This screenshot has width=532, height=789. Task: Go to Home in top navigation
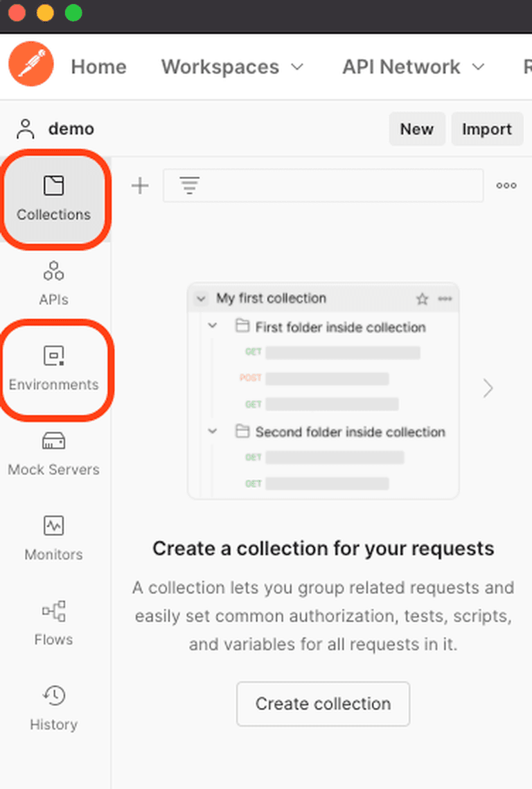click(98, 67)
